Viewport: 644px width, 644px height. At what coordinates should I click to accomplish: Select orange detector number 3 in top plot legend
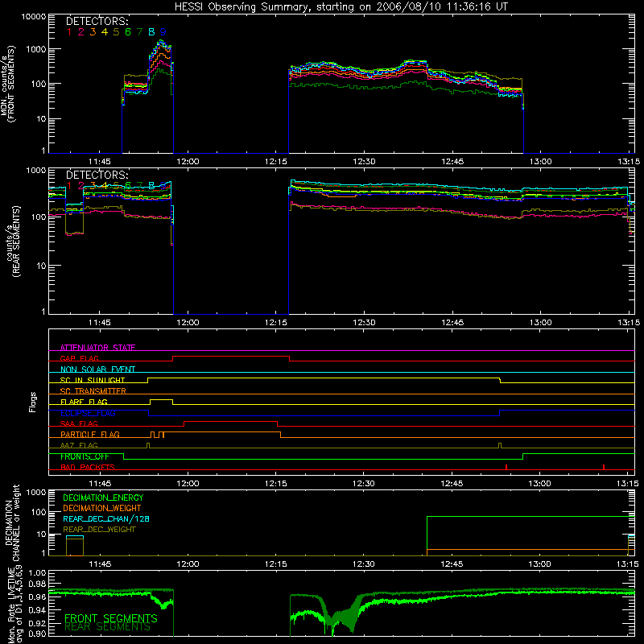tap(93, 31)
